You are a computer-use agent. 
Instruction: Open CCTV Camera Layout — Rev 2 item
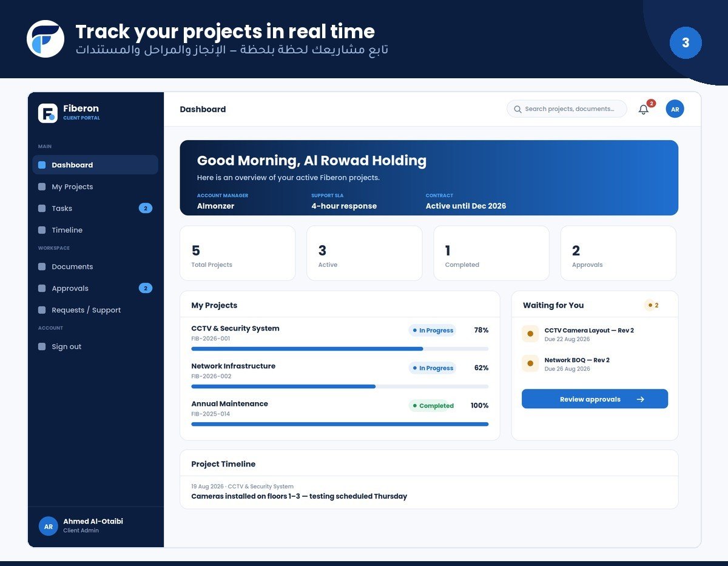(x=595, y=334)
